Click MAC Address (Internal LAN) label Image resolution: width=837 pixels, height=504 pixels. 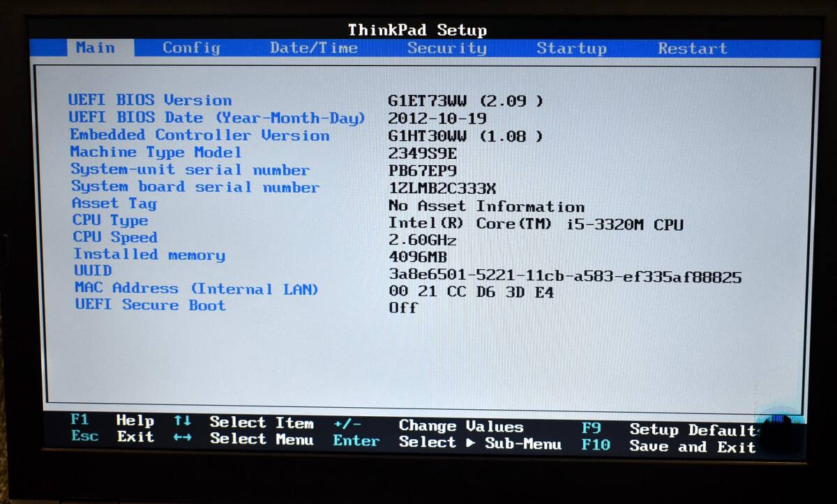click(x=197, y=288)
